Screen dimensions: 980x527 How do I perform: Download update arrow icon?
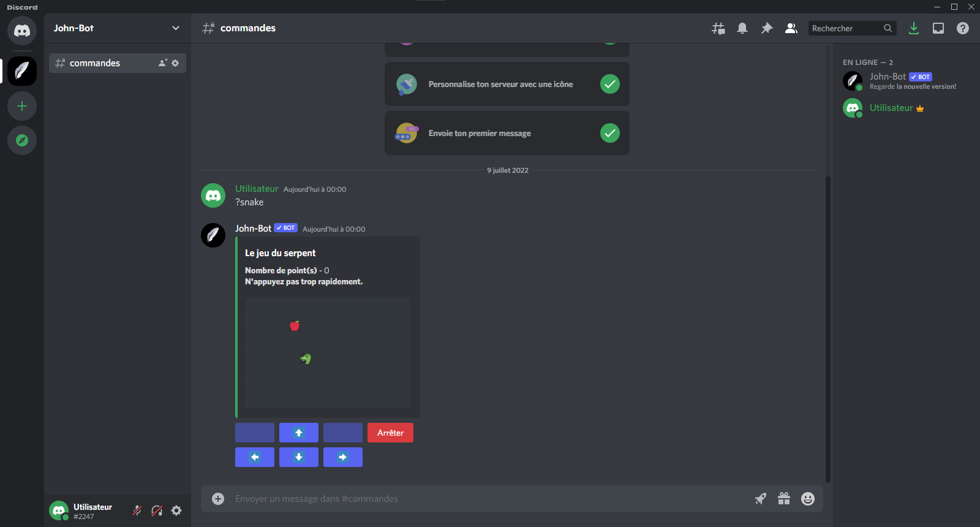click(x=914, y=28)
